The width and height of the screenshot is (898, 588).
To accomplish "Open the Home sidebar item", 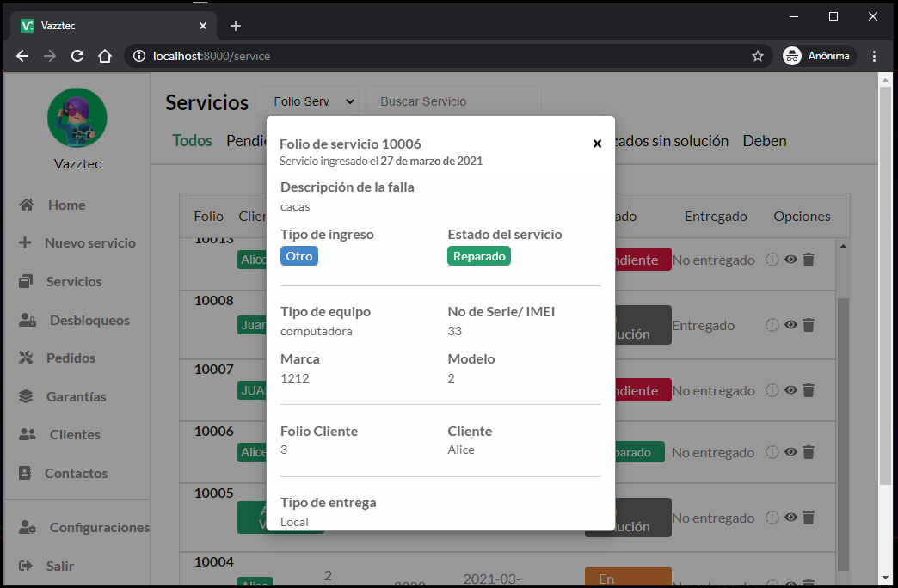I will 66,205.
